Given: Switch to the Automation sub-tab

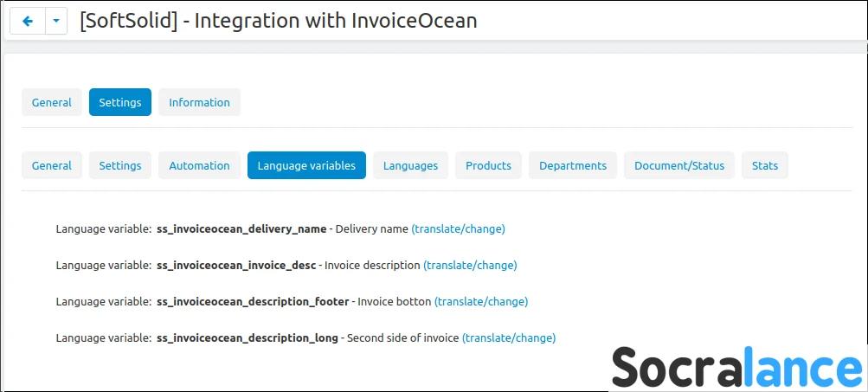Looking at the screenshot, I should tap(199, 165).
